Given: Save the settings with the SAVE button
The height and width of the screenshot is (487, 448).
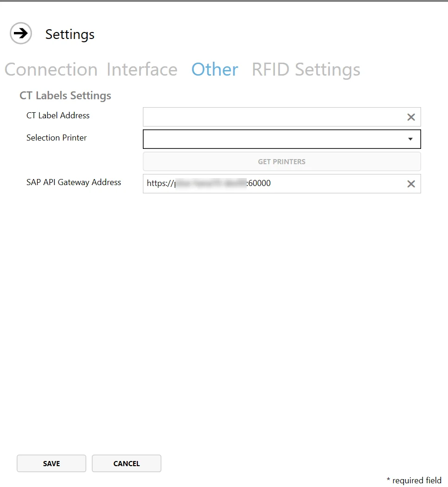Looking at the screenshot, I should tap(51, 463).
